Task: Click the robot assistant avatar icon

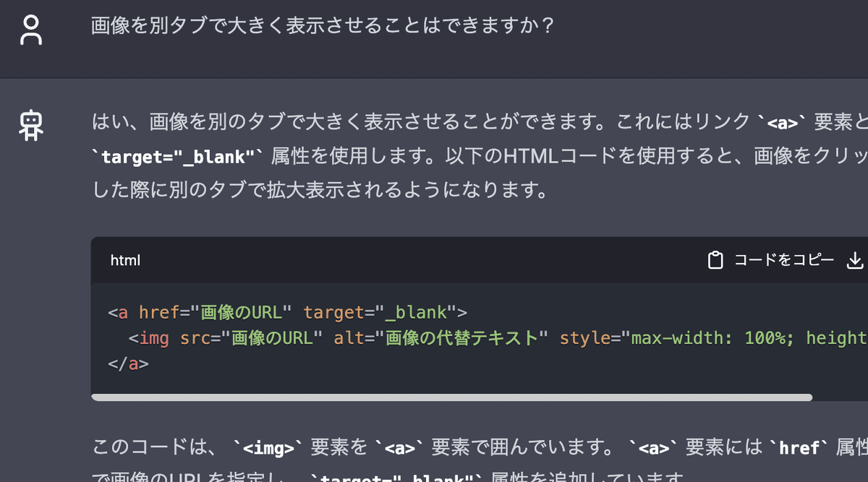Action: 31,125
